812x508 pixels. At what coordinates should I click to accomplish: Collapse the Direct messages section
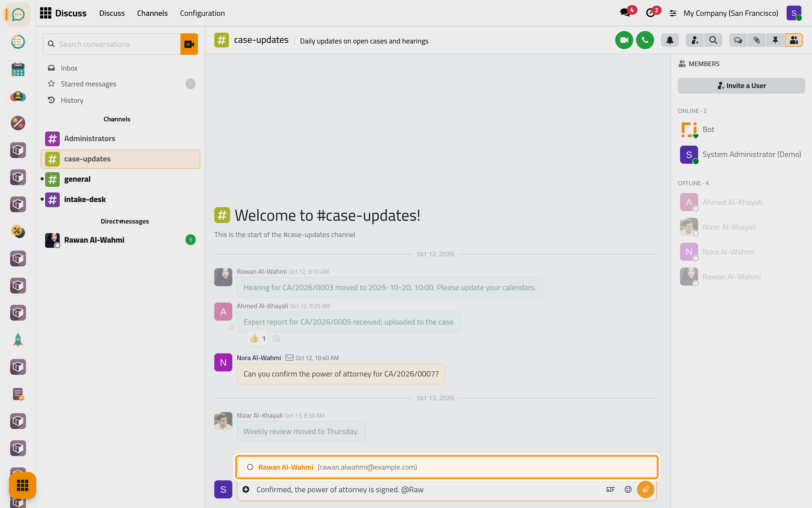click(124, 221)
